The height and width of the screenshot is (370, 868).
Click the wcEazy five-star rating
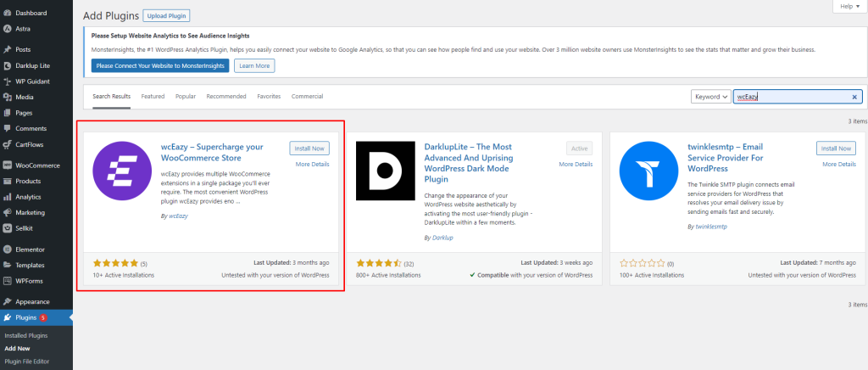point(115,263)
